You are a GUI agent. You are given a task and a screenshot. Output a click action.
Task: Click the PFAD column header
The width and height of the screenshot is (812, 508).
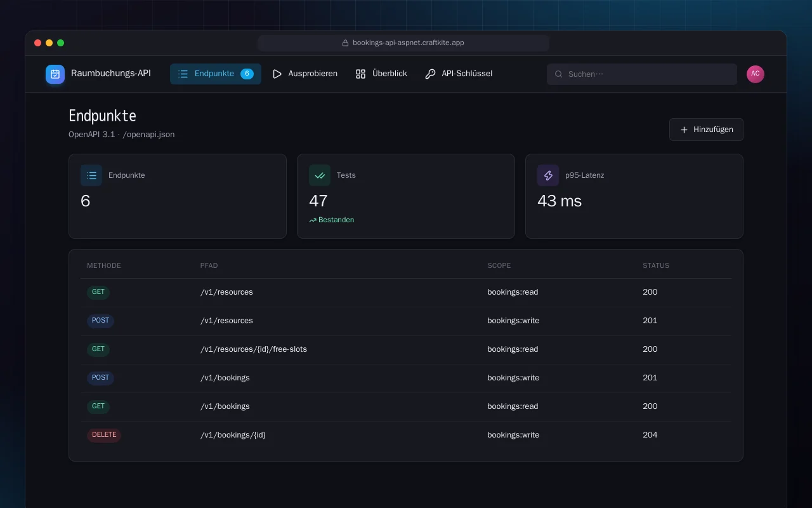(209, 265)
